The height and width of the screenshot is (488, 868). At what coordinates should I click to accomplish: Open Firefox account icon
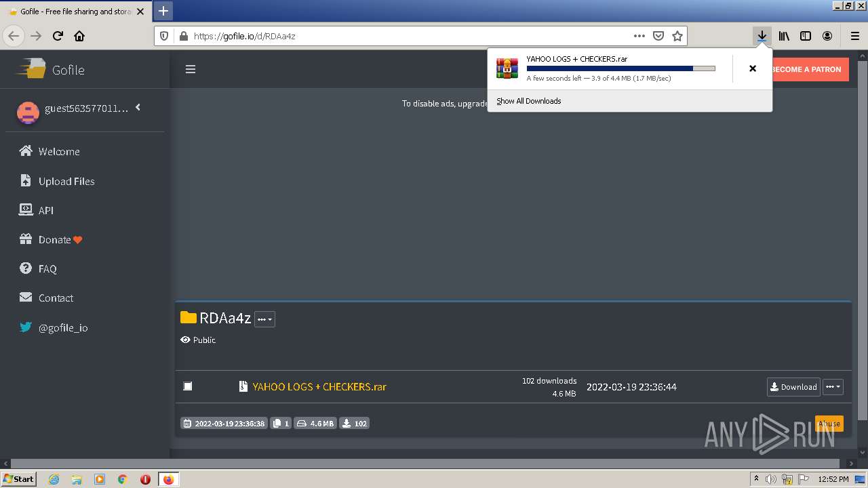coord(827,36)
